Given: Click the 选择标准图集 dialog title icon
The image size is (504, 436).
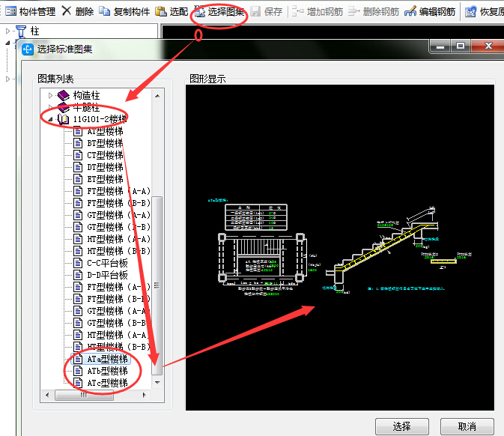Looking at the screenshot, I should pyautogui.click(x=28, y=49).
